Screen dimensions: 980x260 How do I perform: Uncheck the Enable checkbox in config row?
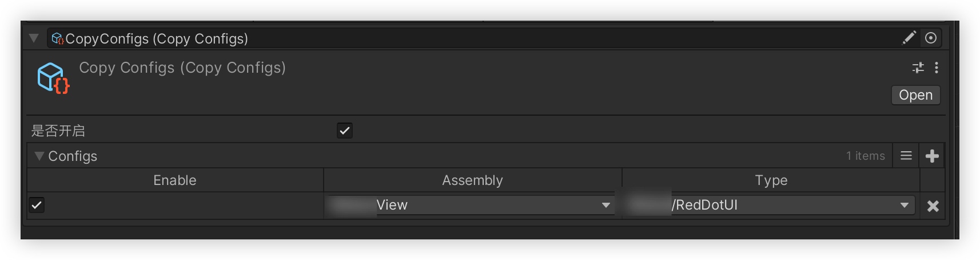pos(37,205)
